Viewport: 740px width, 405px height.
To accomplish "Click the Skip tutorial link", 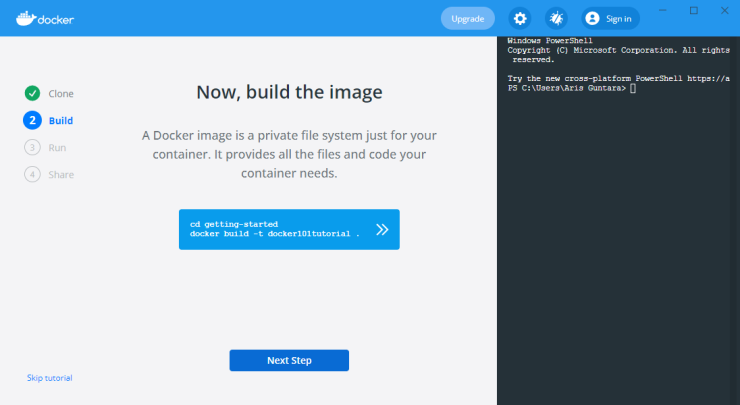I will [50, 378].
